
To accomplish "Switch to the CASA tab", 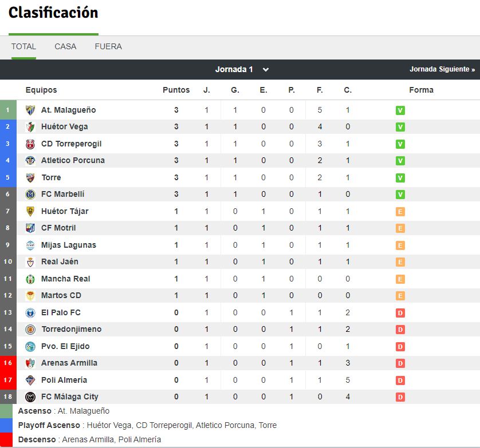I will click(x=65, y=46).
